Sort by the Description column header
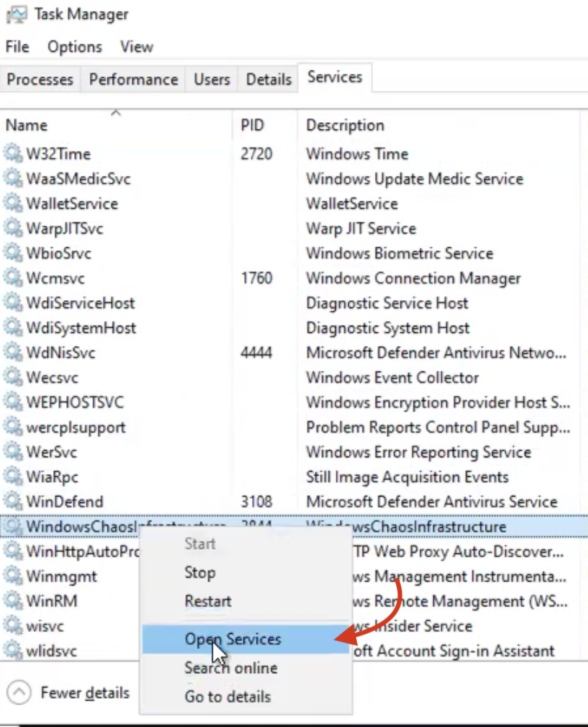Screen dimensions: 588x727 (x=345, y=125)
